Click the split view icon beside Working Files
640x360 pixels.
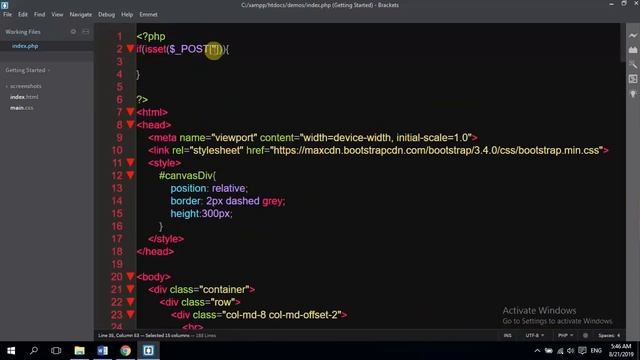[86, 31]
